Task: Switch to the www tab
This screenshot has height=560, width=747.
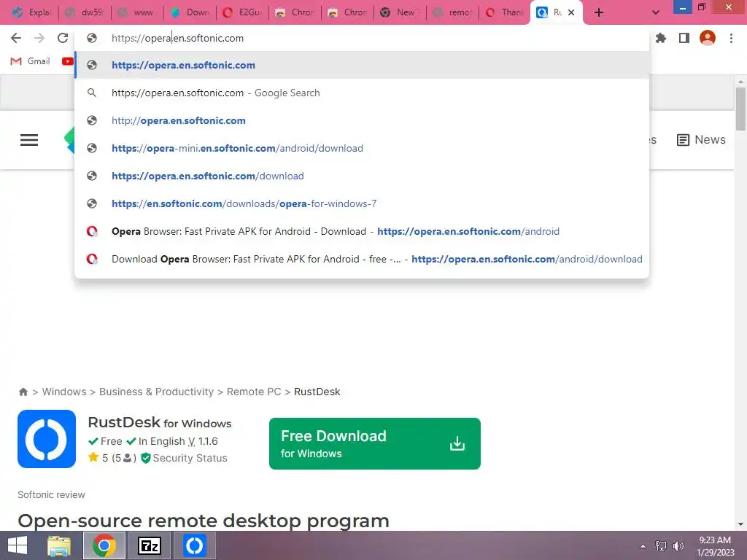Action: click(x=138, y=12)
